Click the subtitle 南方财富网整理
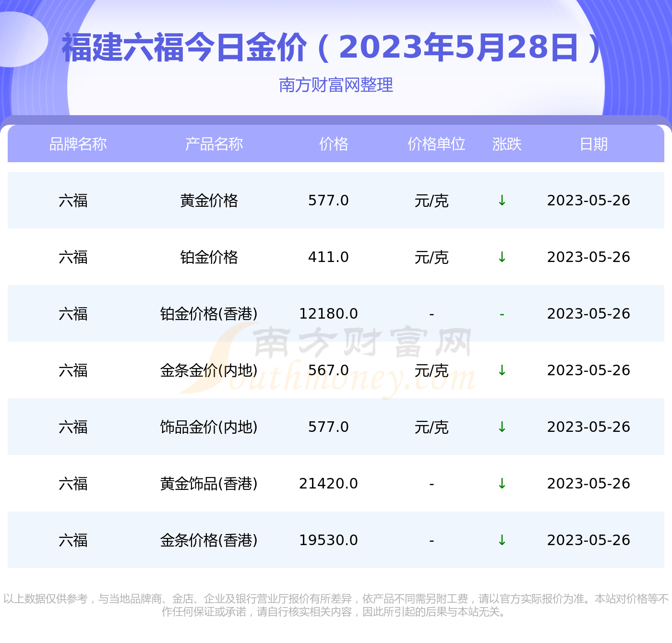This screenshot has width=672, height=643. pyautogui.click(x=336, y=85)
